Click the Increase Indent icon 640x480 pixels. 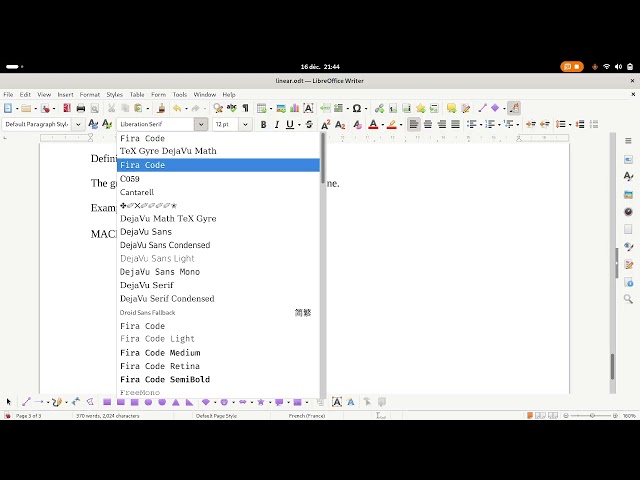pyautogui.click(x=531, y=124)
